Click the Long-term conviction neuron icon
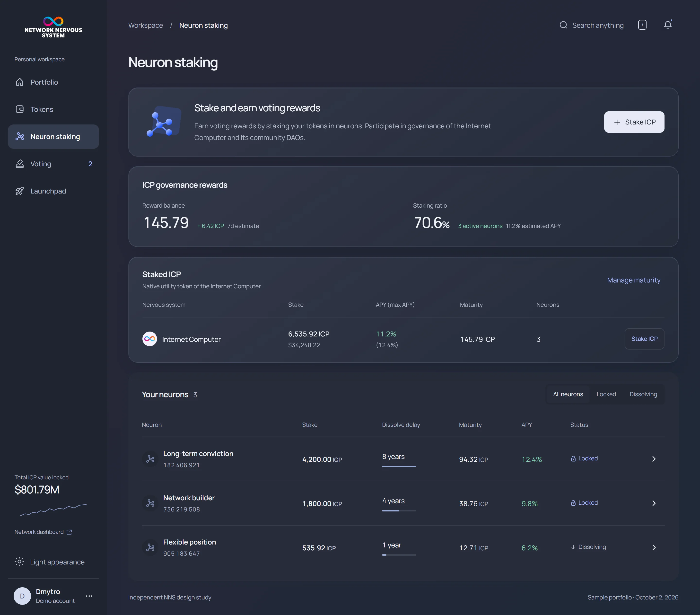Screen dimensions: 700x615 click(150, 459)
